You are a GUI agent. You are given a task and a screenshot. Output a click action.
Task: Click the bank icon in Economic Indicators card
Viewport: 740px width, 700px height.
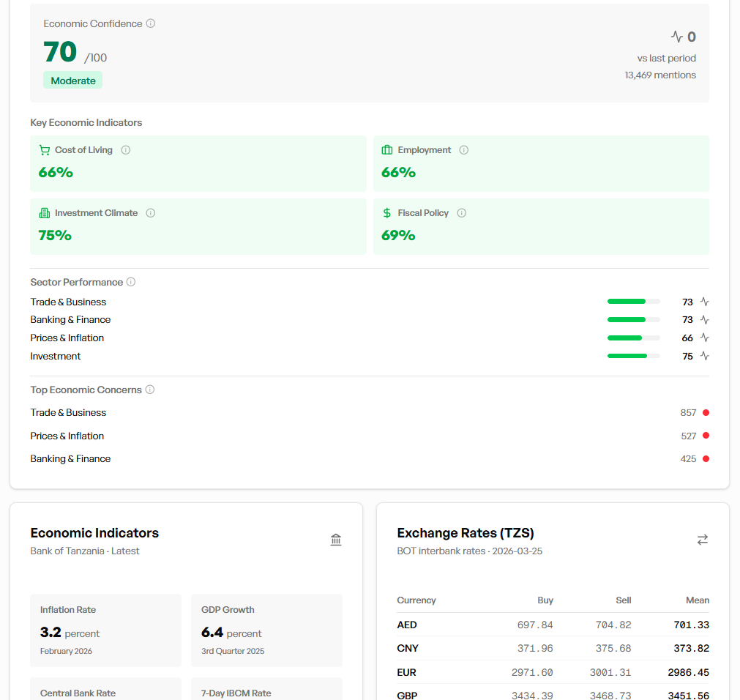(x=335, y=540)
